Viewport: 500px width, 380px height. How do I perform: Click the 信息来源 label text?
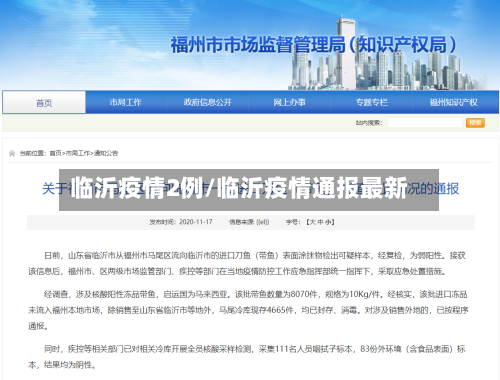click(x=242, y=222)
